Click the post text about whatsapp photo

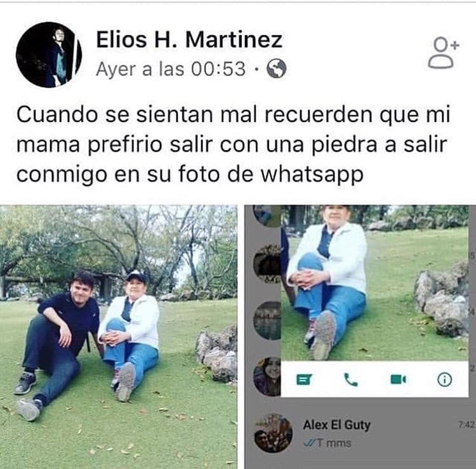tap(233, 145)
